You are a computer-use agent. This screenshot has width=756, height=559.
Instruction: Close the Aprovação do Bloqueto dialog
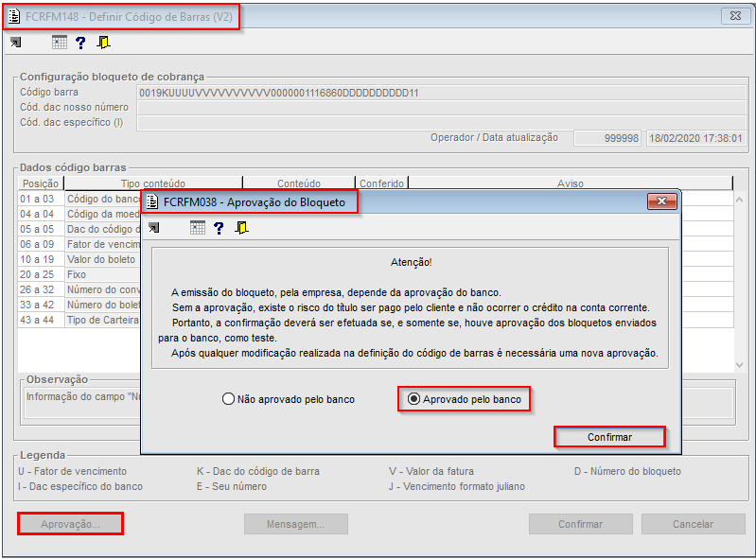pyautogui.click(x=662, y=201)
